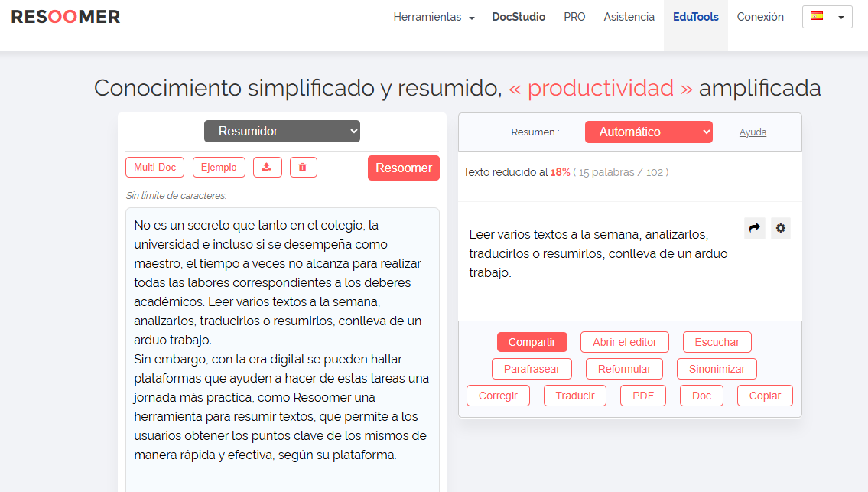
Task: Click the 'productividad' headline word
Action: tap(600, 88)
